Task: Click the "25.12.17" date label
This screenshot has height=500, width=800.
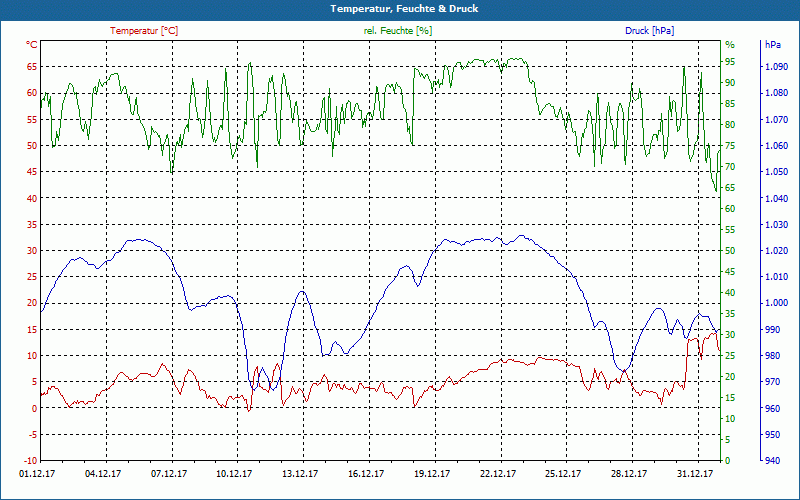Action: click(563, 474)
